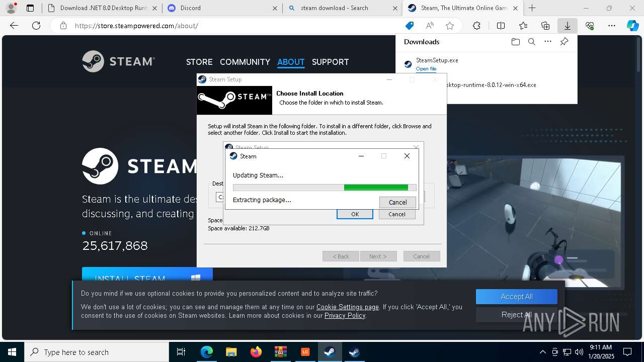Switch to the Discord tab
Image resolution: width=644 pixels, height=362 pixels.
222,8
